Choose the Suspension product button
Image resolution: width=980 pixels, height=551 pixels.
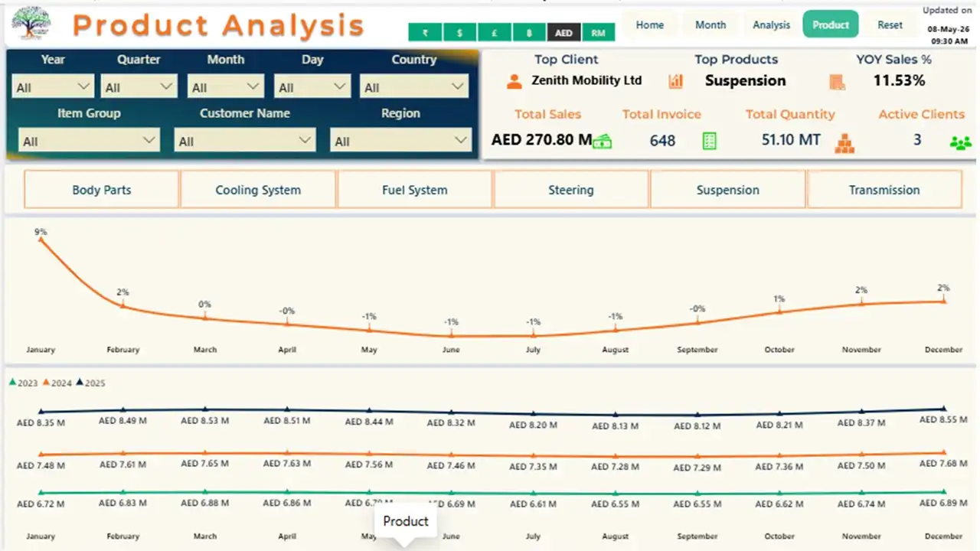point(727,190)
